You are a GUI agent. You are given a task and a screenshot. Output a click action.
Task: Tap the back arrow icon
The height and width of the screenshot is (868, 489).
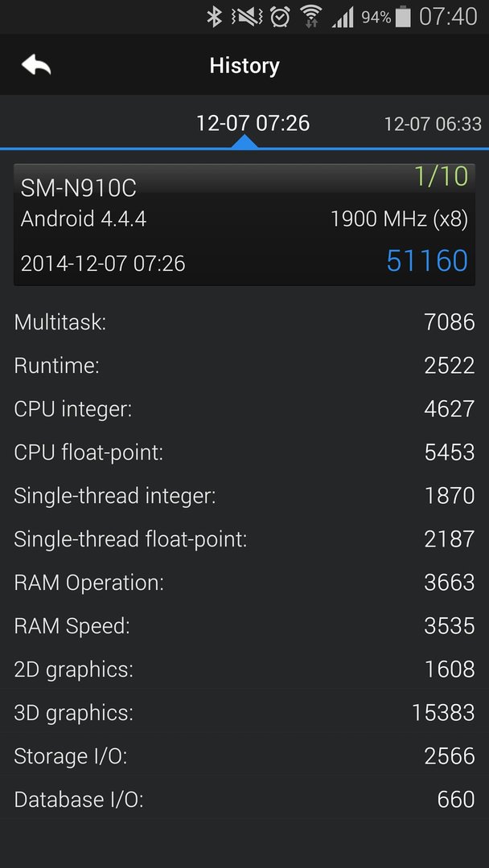(x=36, y=65)
